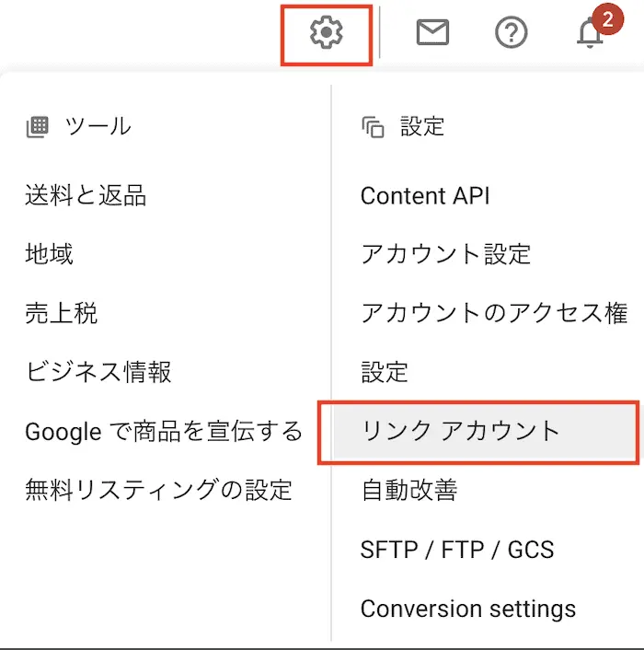Select the ツール grid icon

[38, 127]
